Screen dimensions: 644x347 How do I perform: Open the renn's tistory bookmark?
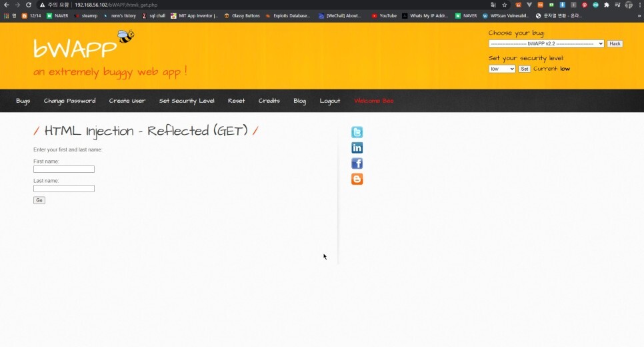(x=119, y=15)
